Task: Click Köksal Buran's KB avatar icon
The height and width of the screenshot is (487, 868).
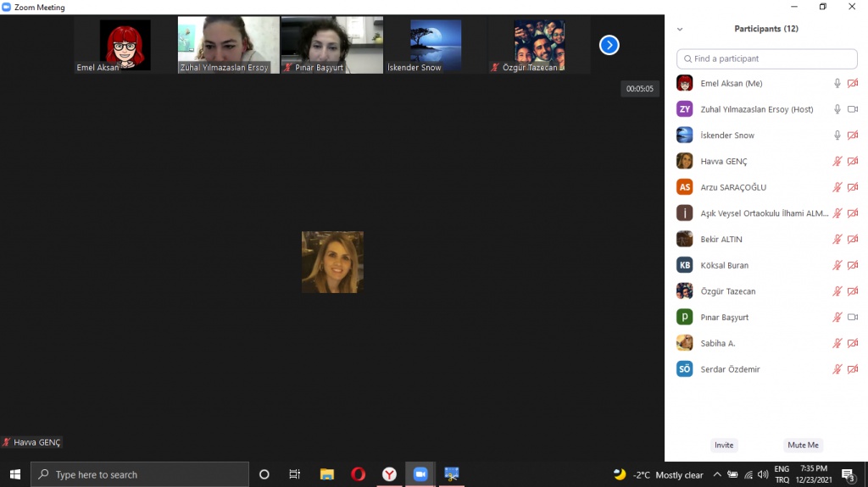Action: [684, 265]
